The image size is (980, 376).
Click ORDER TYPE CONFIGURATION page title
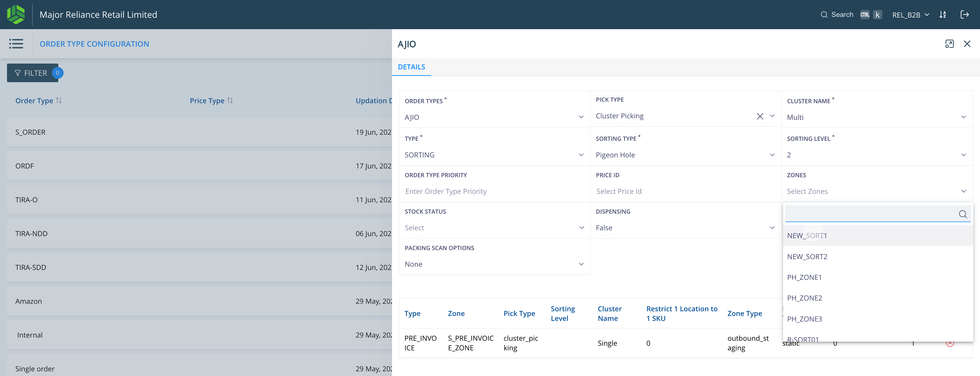[x=94, y=44]
